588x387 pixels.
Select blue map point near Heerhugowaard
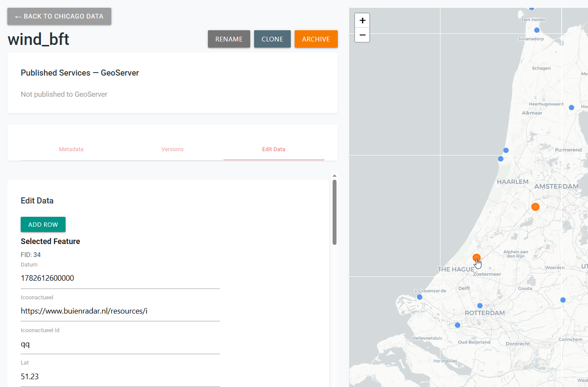coord(571,108)
